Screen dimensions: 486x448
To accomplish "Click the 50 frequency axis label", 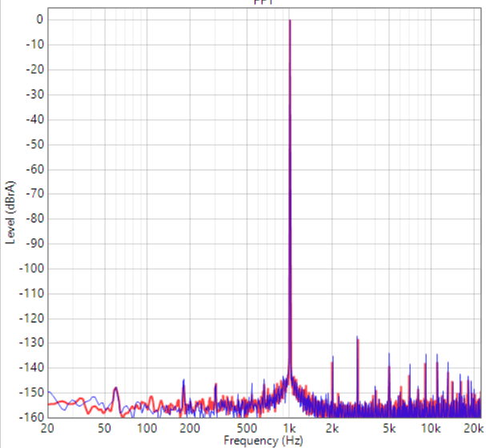I will pyautogui.click(x=104, y=429).
